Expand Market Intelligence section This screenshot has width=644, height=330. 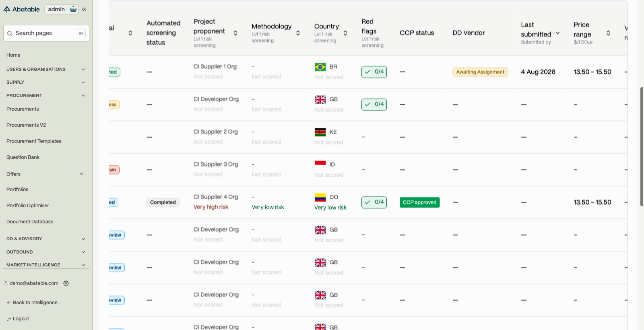(46, 265)
